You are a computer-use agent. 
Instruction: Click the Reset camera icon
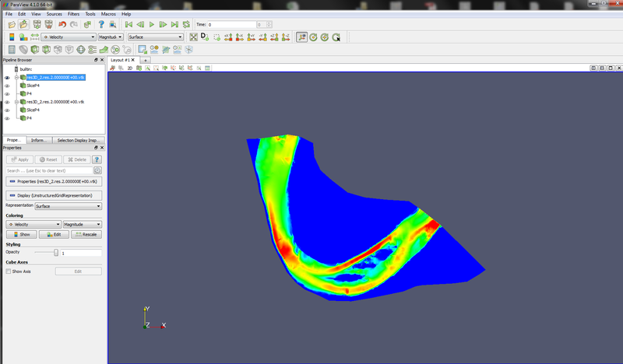pos(193,37)
